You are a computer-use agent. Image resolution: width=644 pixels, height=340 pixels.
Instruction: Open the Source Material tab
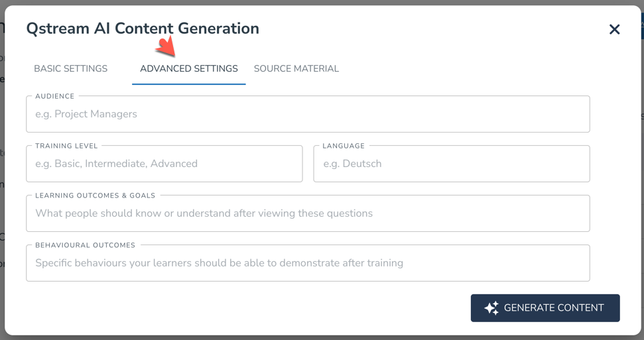tap(296, 68)
